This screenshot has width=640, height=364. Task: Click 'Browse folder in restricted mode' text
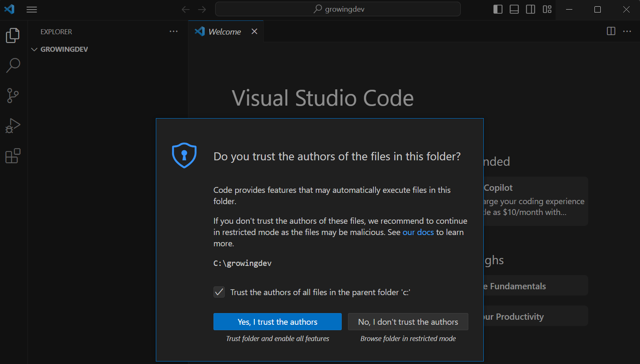click(408, 339)
